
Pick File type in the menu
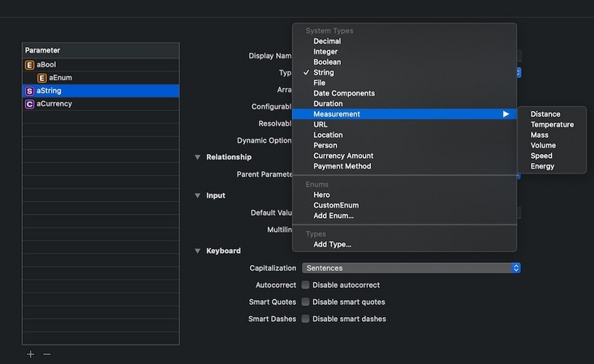pos(405,83)
